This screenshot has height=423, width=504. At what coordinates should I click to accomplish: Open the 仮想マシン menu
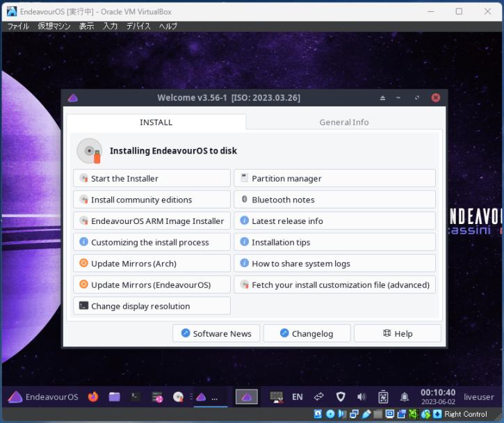click(54, 26)
